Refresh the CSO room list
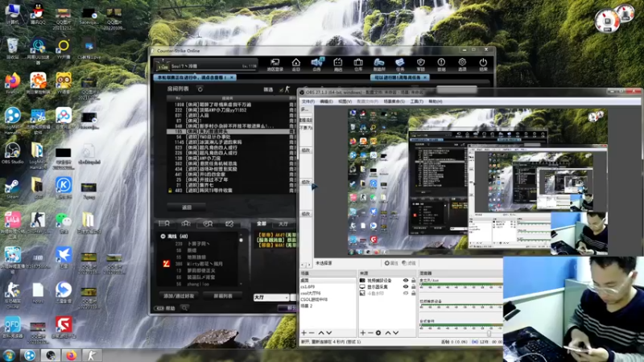This screenshot has height=362, width=644. [x=200, y=89]
